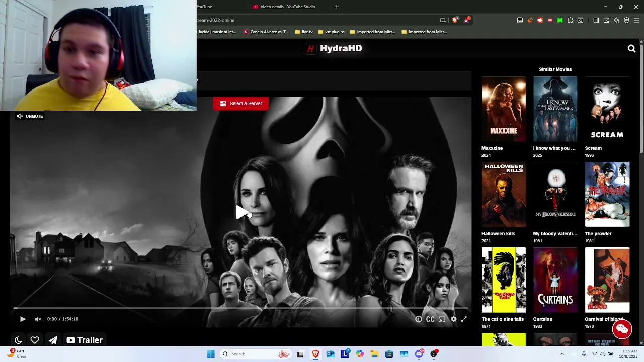Click the 'Maxxxine' title link
The image size is (644, 362).
[492, 148]
